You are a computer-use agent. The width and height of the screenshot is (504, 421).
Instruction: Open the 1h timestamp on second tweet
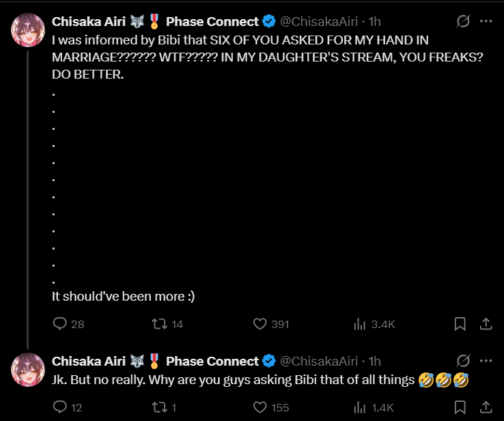(x=374, y=361)
